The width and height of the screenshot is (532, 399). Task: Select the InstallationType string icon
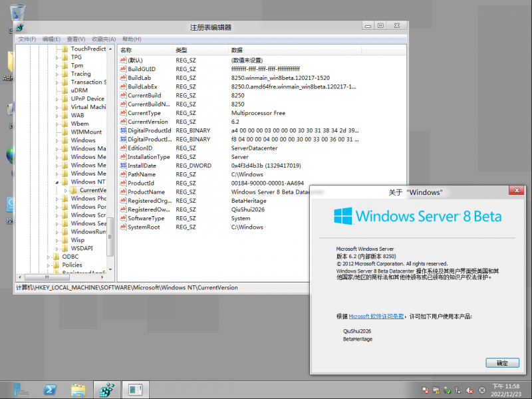tap(123, 157)
